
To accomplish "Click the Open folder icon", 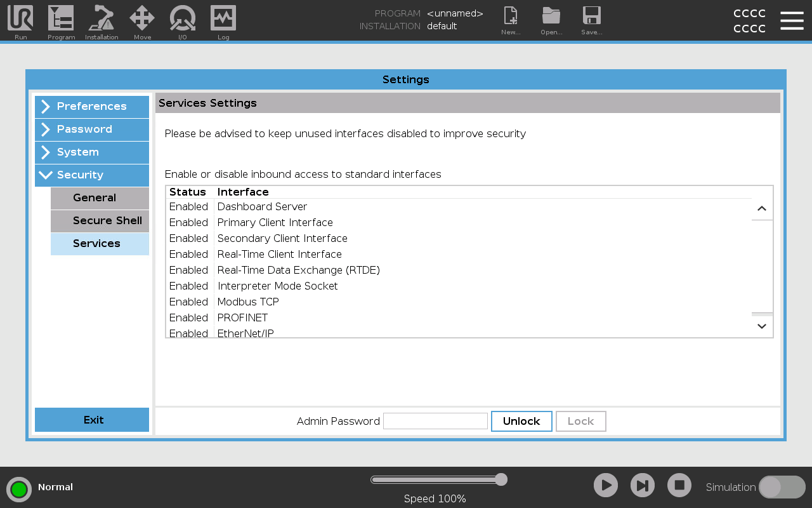I will (x=551, y=20).
